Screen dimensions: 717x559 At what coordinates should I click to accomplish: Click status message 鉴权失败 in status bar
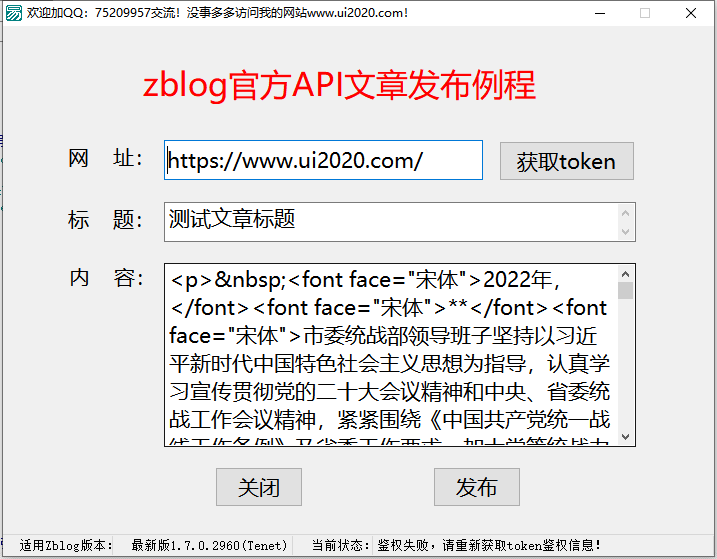[489, 545]
